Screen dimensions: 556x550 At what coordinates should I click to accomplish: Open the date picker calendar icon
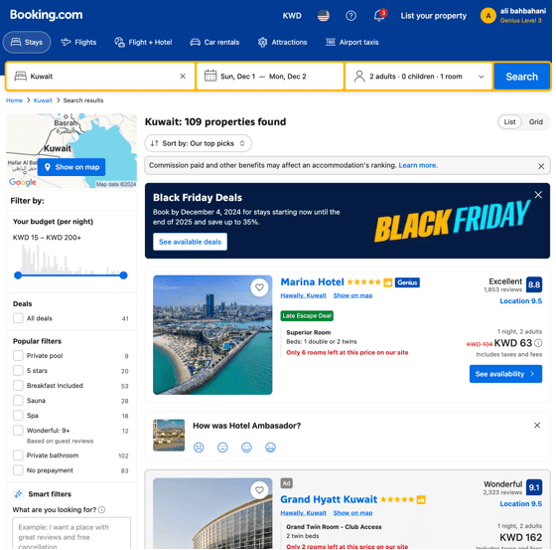pyautogui.click(x=210, y=76)
